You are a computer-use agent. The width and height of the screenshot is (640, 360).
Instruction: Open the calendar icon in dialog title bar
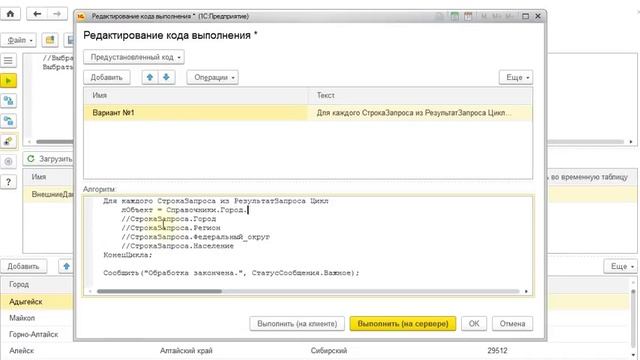[x=468, y=16]
